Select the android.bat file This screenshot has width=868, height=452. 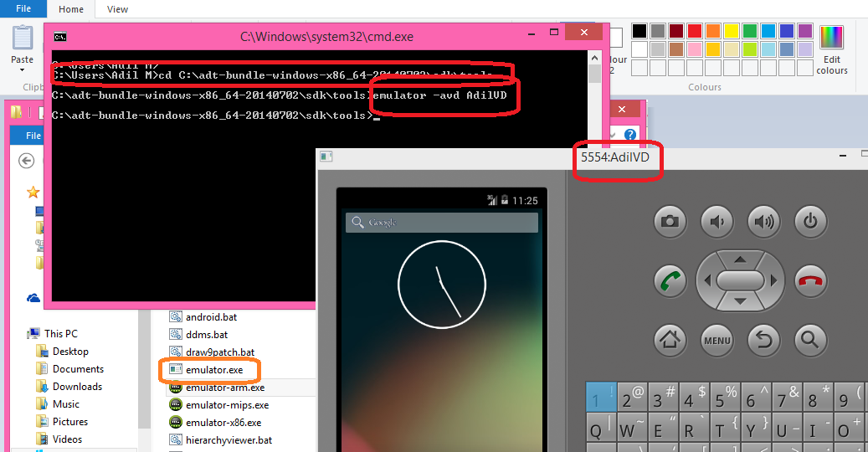[x=211, y=317]
